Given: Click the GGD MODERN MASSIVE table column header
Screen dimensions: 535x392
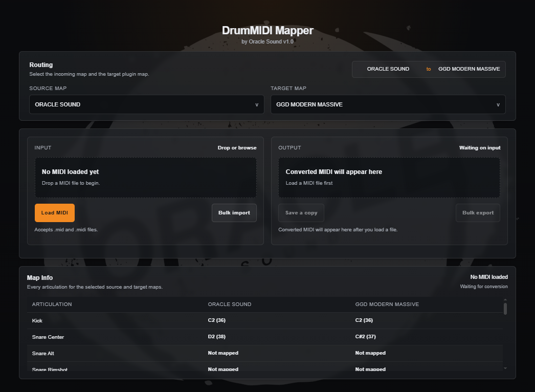Looking at the screenshot, I should (387, 304).
